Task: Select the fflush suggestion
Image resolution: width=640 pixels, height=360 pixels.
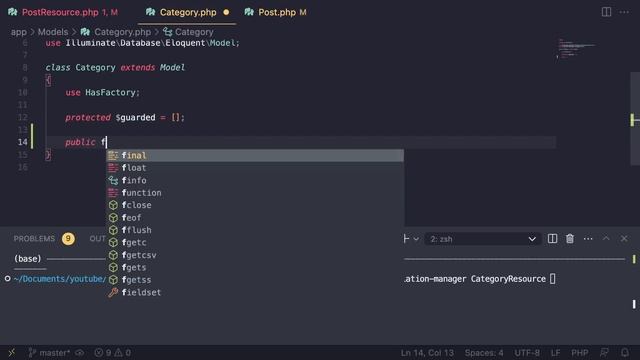Action: 255,230
